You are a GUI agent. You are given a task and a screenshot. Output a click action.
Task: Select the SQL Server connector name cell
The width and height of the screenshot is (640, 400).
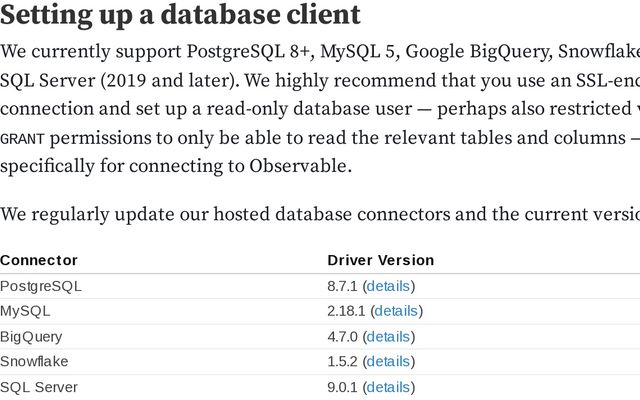tap(39, 386)
